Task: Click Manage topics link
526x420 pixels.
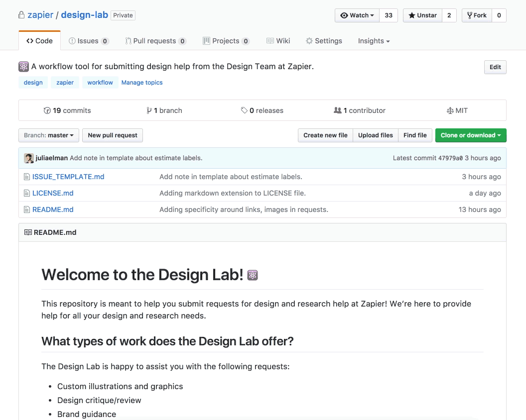Action: (142, 83)
